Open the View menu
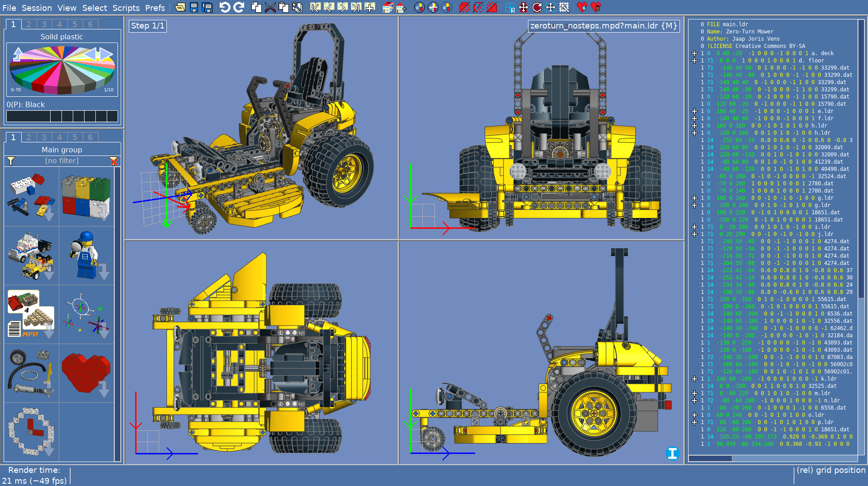This screenshot has height=486, width=868. 67,8
